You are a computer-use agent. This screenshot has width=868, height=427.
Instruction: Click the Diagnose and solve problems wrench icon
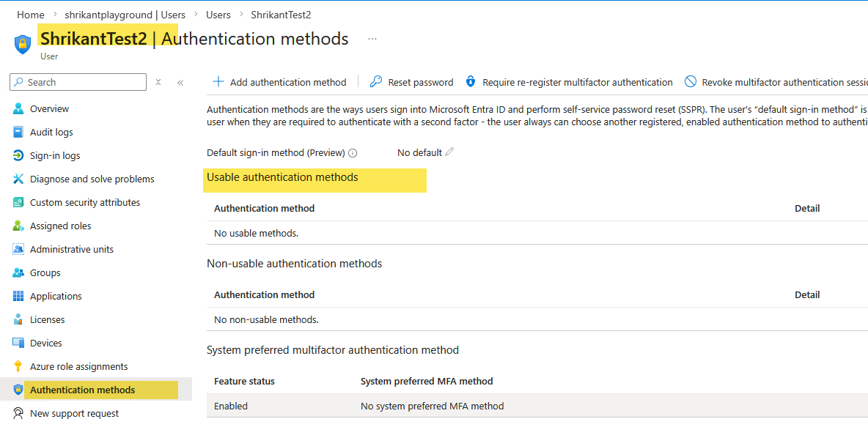(x=19, y=179)
